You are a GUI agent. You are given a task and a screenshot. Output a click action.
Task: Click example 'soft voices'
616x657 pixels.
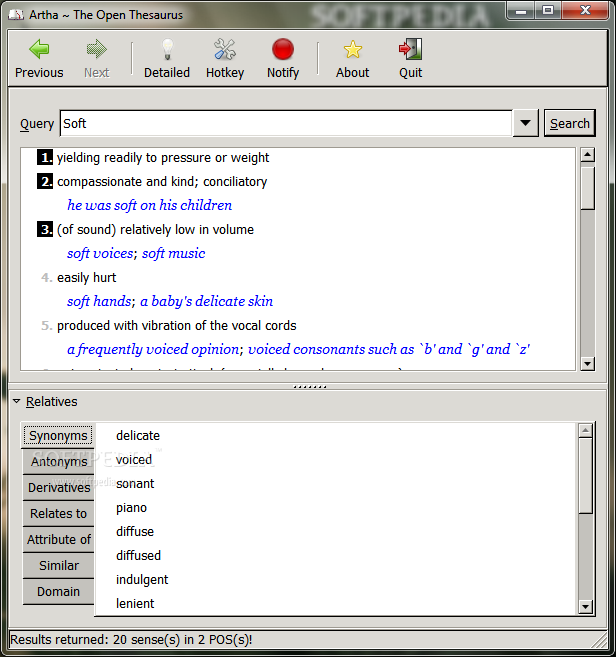coord(100,253)
